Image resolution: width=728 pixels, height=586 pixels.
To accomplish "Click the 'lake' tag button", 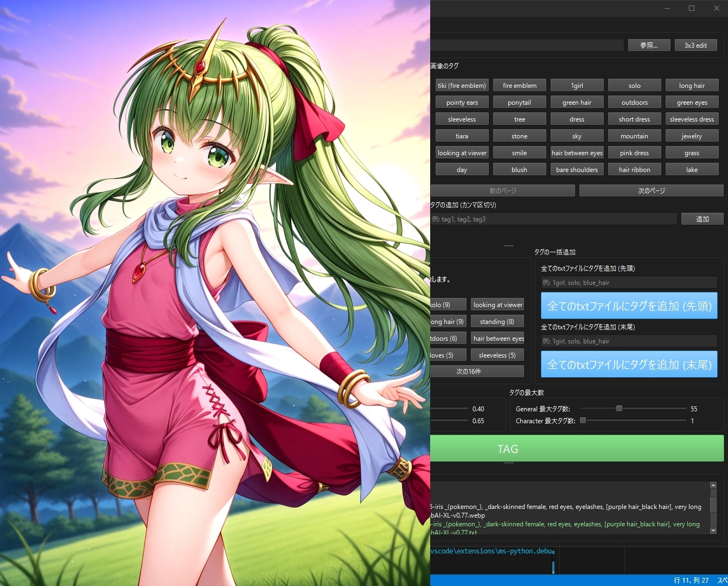I will pyautogui.click(x=692, y=170).
